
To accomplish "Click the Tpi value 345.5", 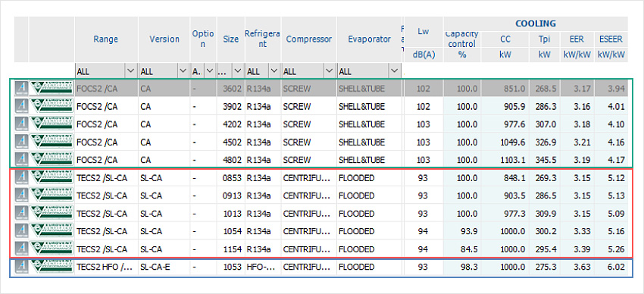I will (544, 160).
